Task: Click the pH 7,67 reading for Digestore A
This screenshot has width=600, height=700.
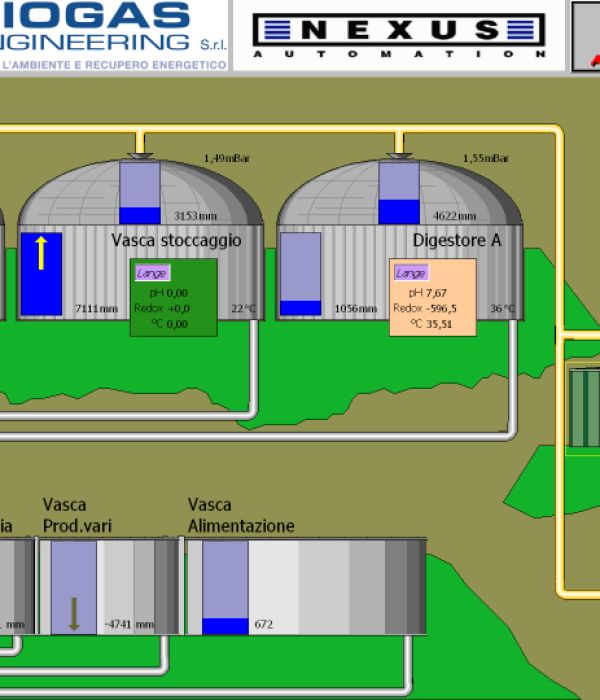Action: pos(433,292)
